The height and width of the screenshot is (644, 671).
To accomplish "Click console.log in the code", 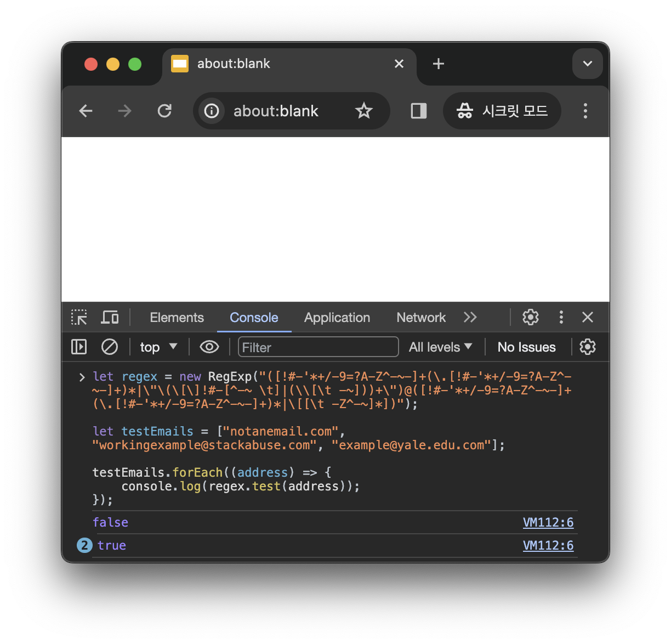I will [x=161, y=486].
